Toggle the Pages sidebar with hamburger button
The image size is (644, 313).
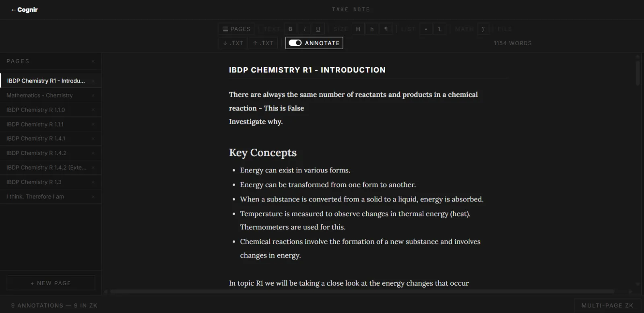click(x=237, y=29)
